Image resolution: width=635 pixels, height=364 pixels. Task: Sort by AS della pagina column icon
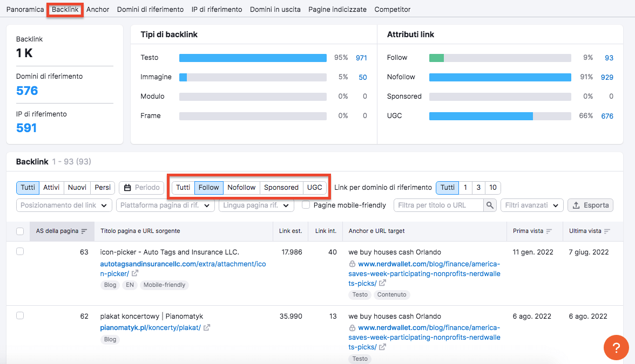[x=84, y=231]
